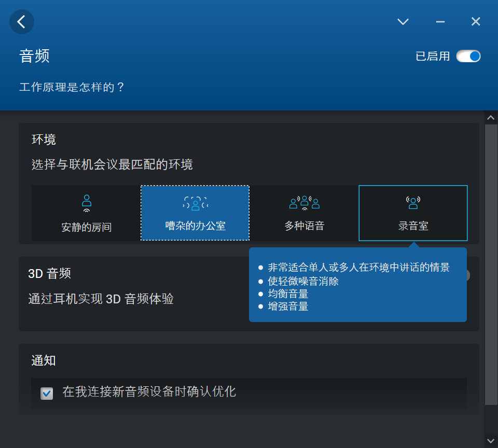Click the 在我连接新音频设备时确认优化 text

coord(149,391)
